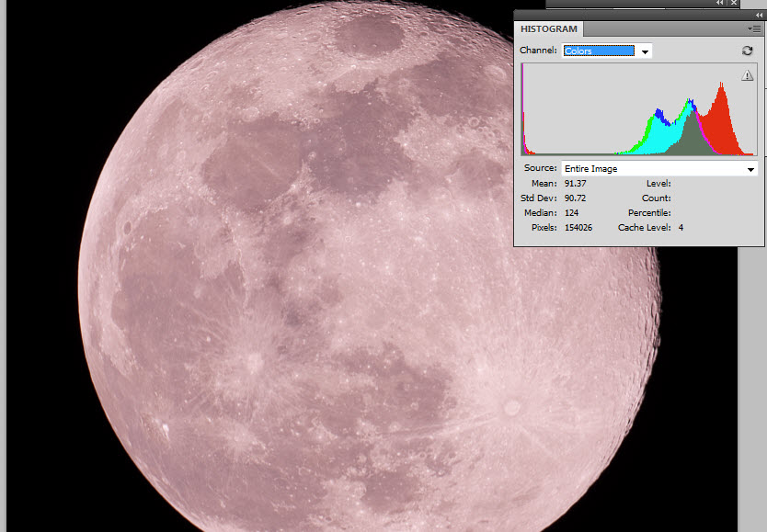Click the Std Dev value 90.72
Screen dimensions: 767x532
(576, 198)
